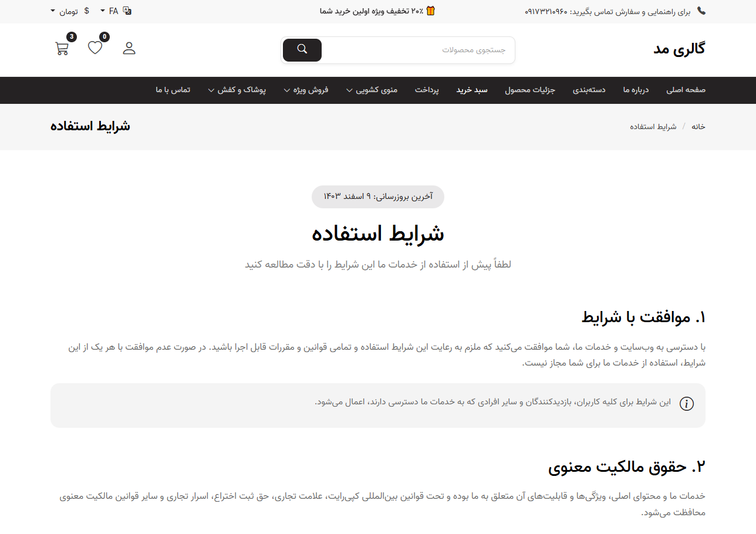Image resolution: width=756 pixels, height=534 pixels.
Task: Open the user account icon
Action: pos(129,48)
